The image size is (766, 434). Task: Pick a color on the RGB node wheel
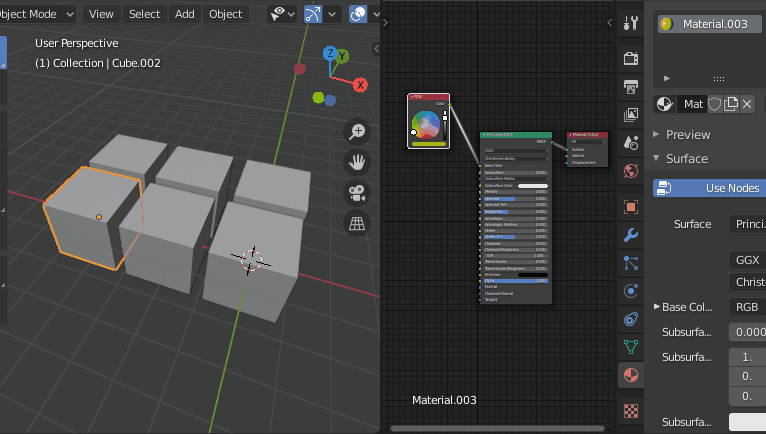[x=426, y=125]
